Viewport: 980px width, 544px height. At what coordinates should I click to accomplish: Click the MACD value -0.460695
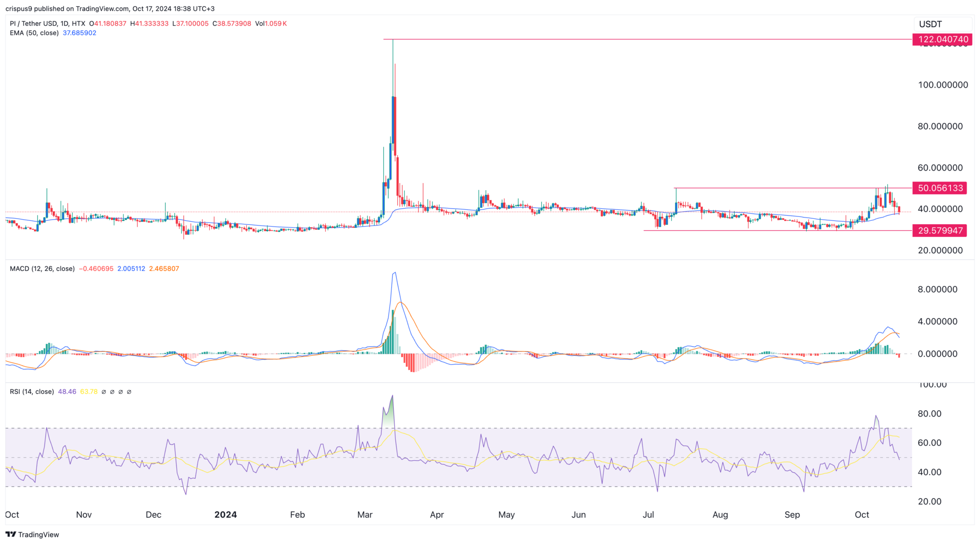(96, 269)
